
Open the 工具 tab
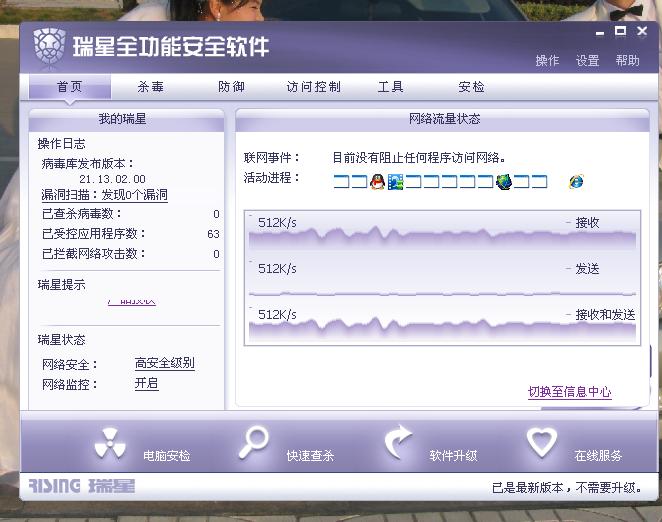click(391, 87)
